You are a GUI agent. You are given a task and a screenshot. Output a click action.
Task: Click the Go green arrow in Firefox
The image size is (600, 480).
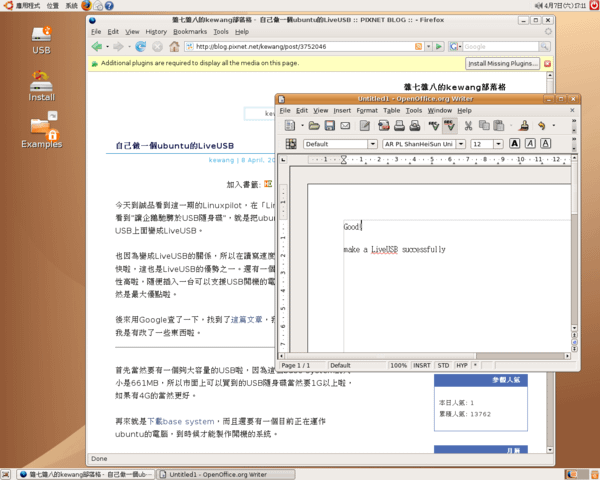[x=439, y=47]
